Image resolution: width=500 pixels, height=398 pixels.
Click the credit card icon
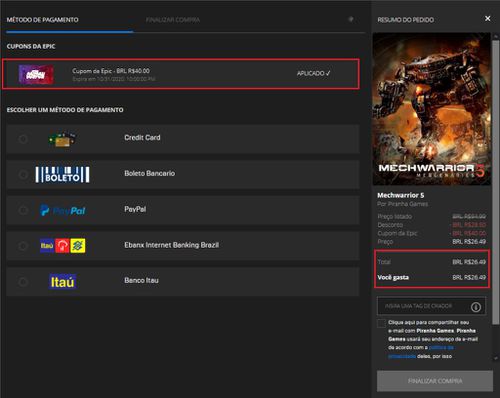[62, 139]
